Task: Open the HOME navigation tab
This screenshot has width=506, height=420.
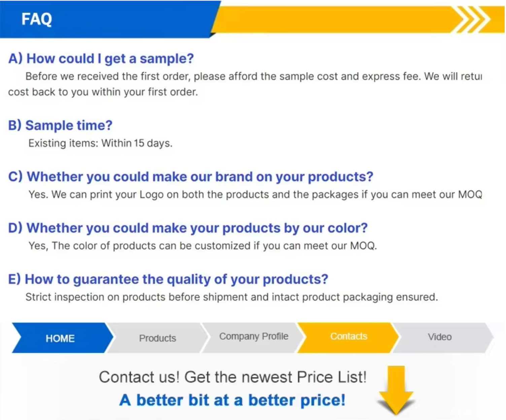Action: [60, 338]
